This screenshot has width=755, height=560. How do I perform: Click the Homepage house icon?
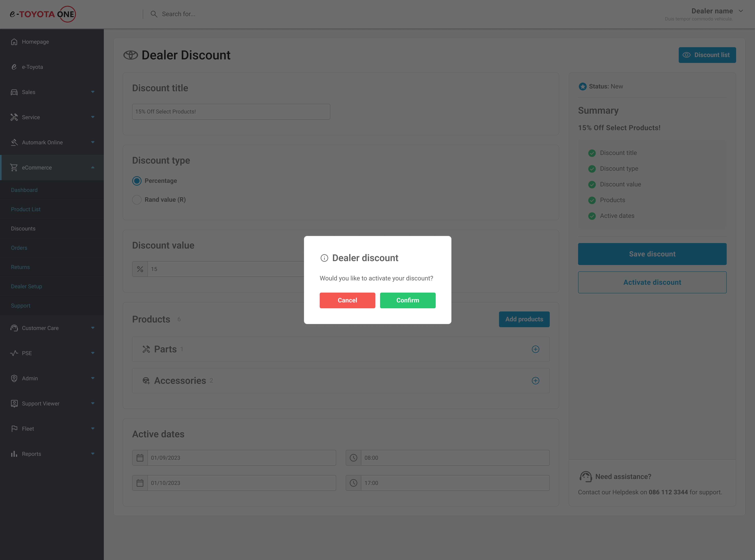(14, 42)
